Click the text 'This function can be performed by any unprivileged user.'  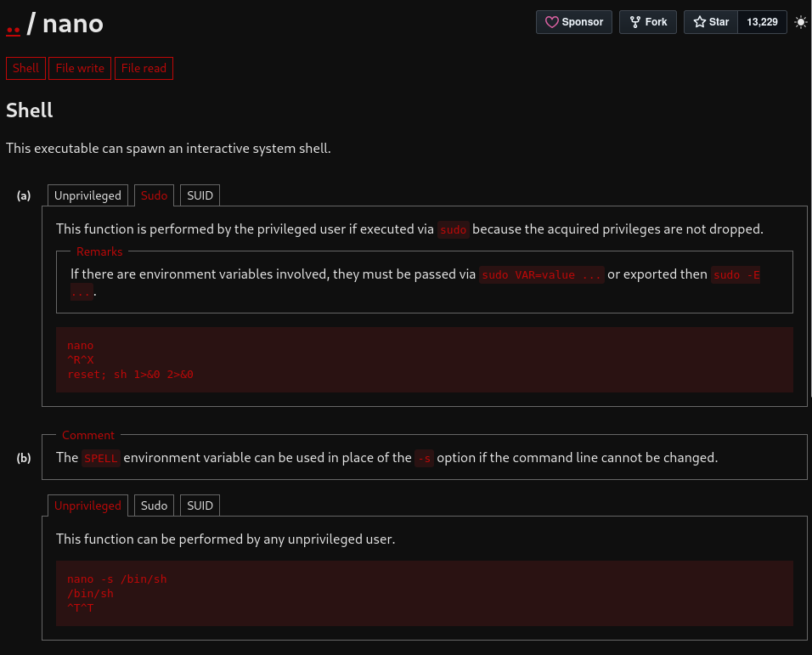point(225,539)
